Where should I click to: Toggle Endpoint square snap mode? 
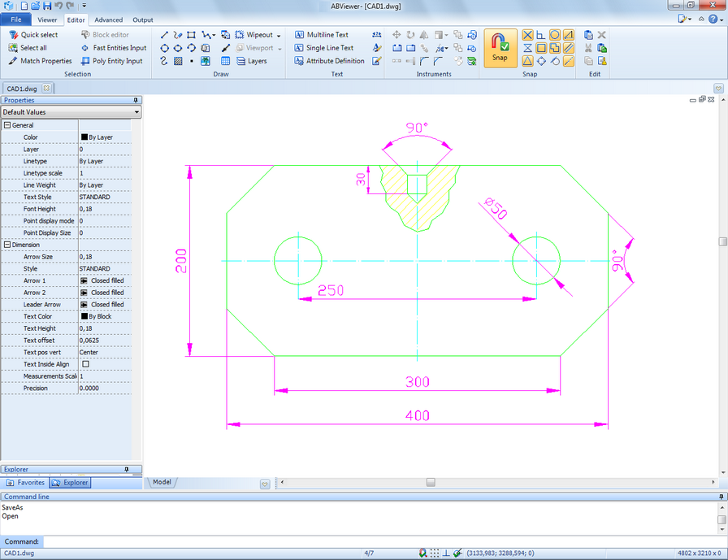(x=541, y=48)
